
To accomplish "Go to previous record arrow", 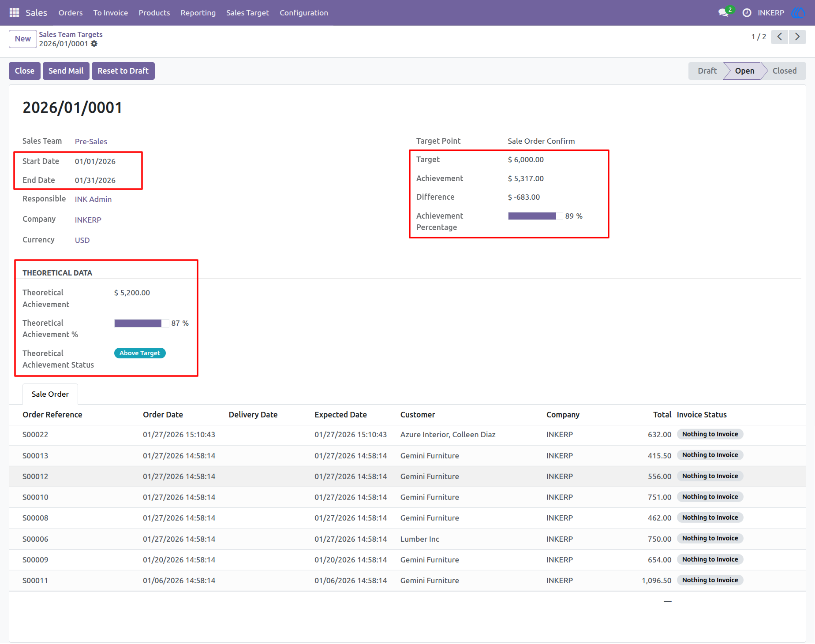I will 780,37.
